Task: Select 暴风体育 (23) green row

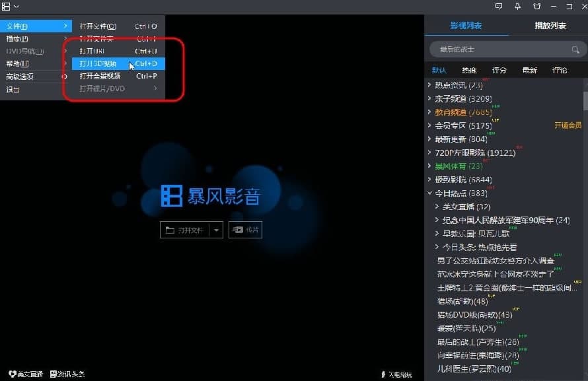Action: point(459,166)
